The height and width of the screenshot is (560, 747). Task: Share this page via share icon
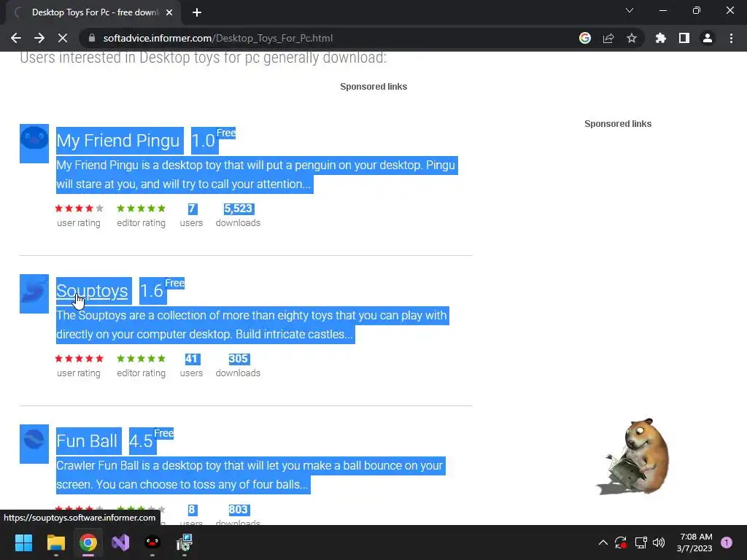point(608,38)
